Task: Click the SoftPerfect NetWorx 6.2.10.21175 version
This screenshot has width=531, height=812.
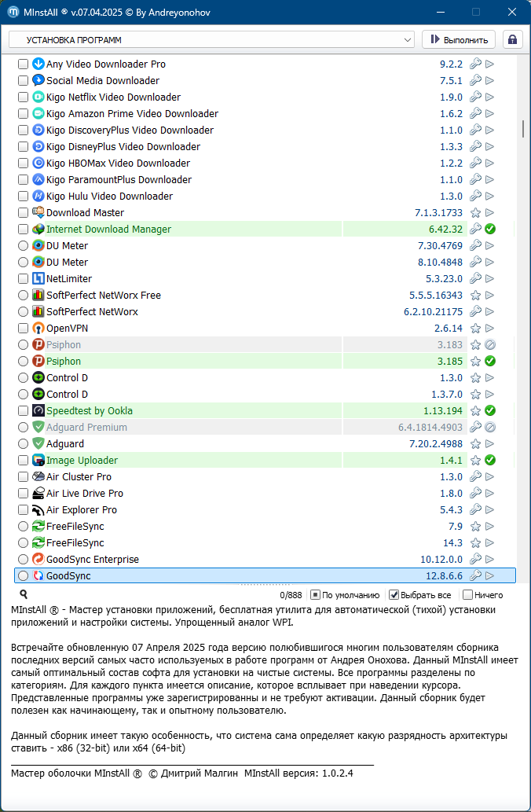Action: pyautogui.click(x=433, y=312)
